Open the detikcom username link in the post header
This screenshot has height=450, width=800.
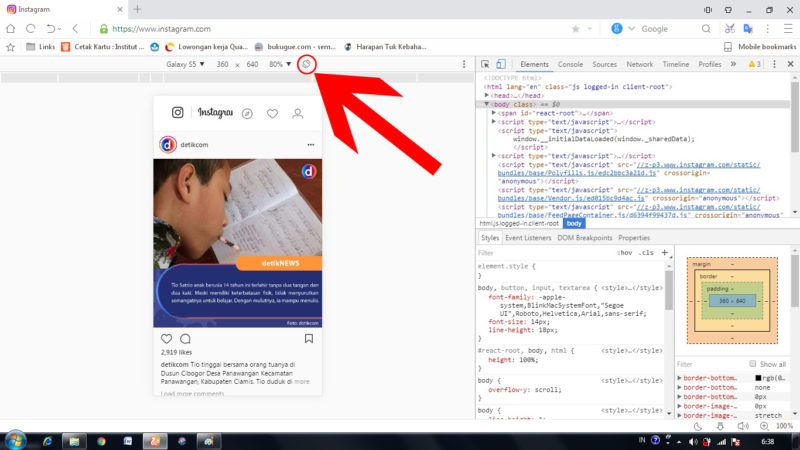(194, 145)
